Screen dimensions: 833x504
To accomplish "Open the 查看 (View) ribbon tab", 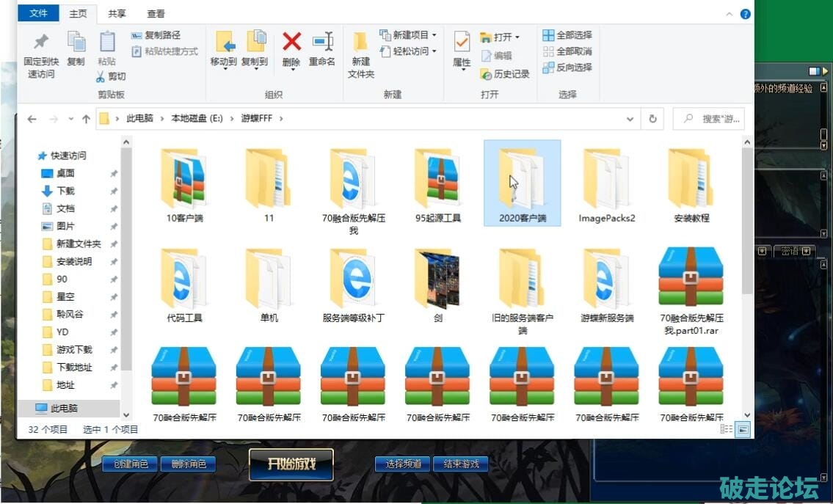I will click(x=156, y=13).
